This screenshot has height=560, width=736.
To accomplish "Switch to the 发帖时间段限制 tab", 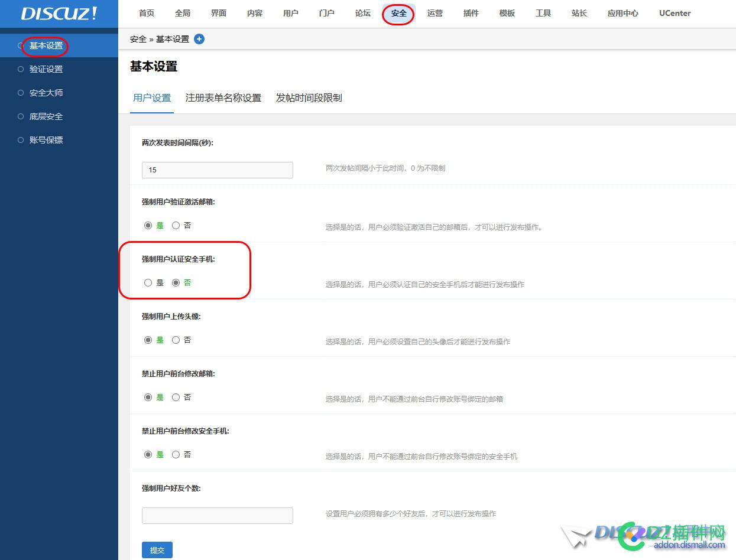I will 308,98.
